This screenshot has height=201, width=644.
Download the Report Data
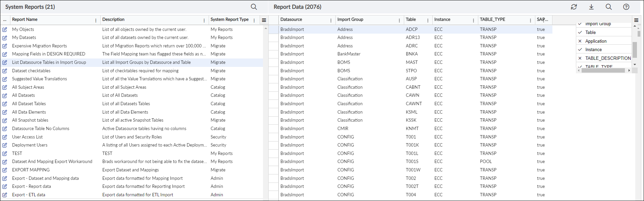point(591,7)
